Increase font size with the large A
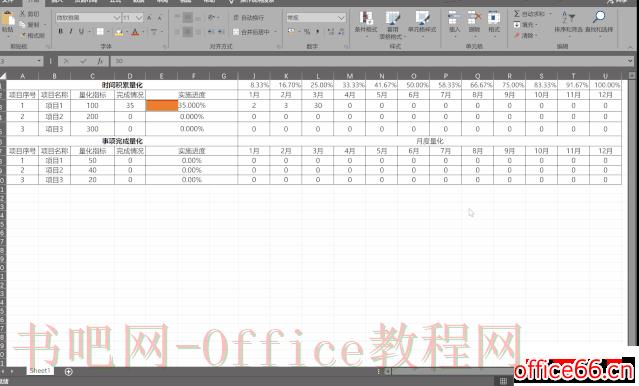639x386 pixels. point(150,18)
